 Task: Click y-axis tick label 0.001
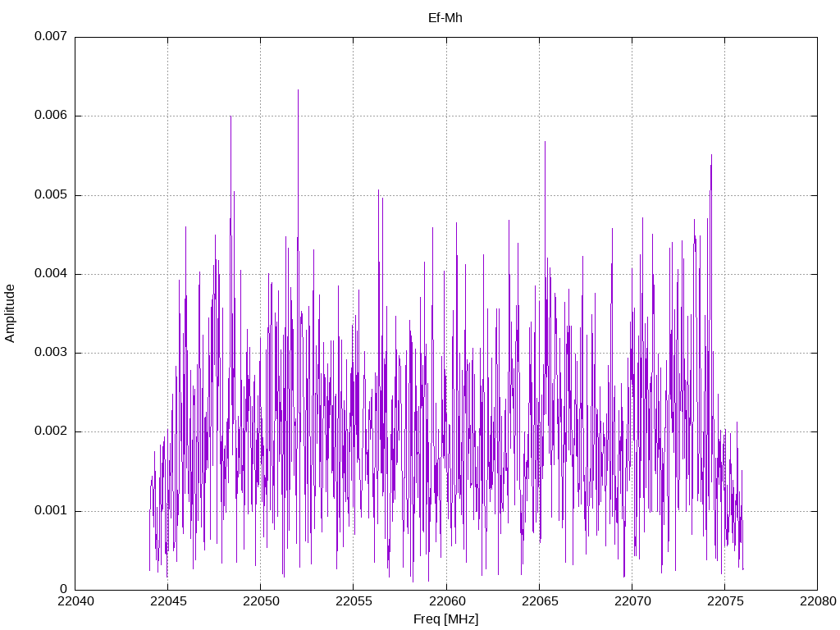[51, 510]
